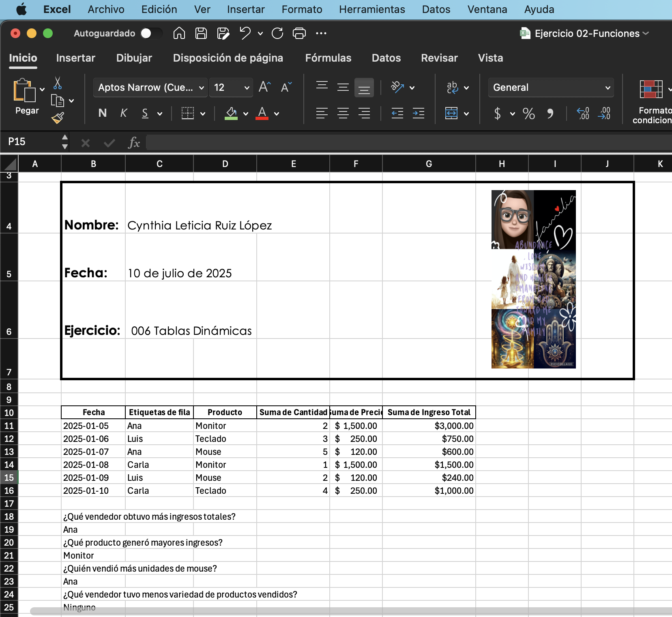Apply center horizontal text alignment
The height and width of the screenshot is (617, 672).
[343, 114]
